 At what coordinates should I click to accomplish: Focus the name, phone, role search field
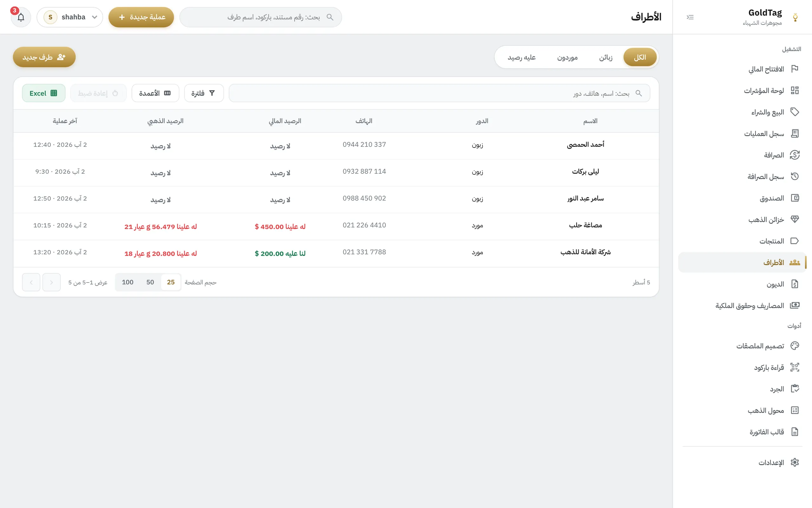tap(440, 93)
